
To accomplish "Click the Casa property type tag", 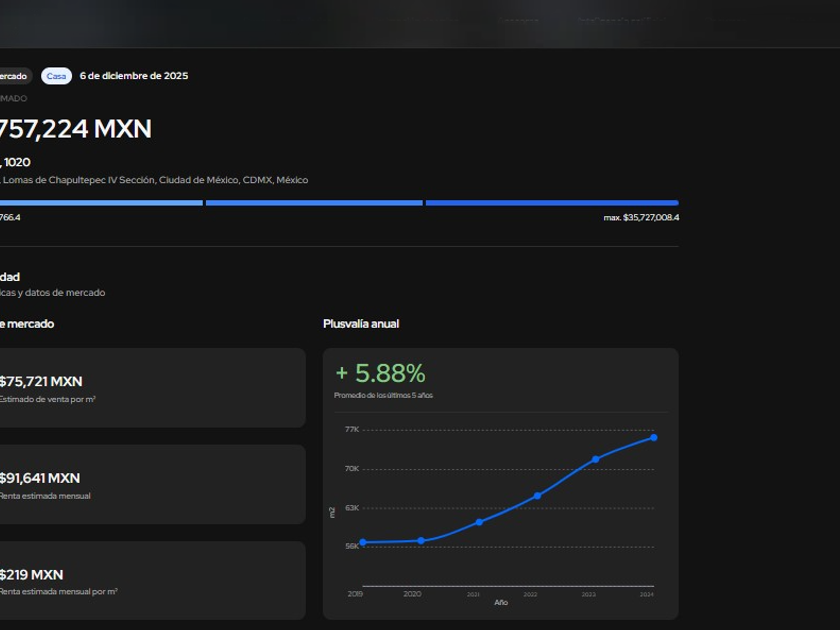I will coord(56,76).
